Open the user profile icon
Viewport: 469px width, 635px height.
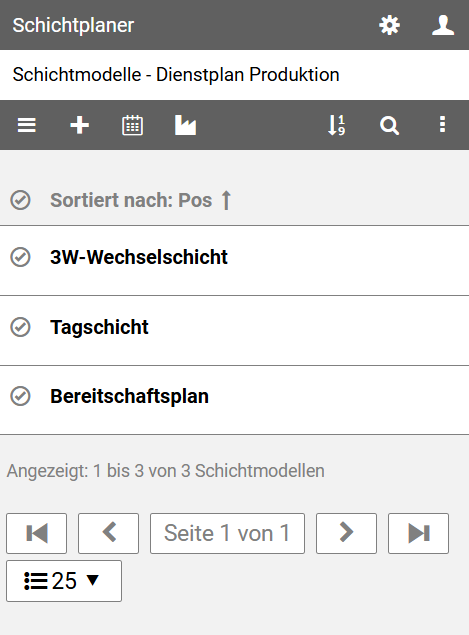point(443,26)
